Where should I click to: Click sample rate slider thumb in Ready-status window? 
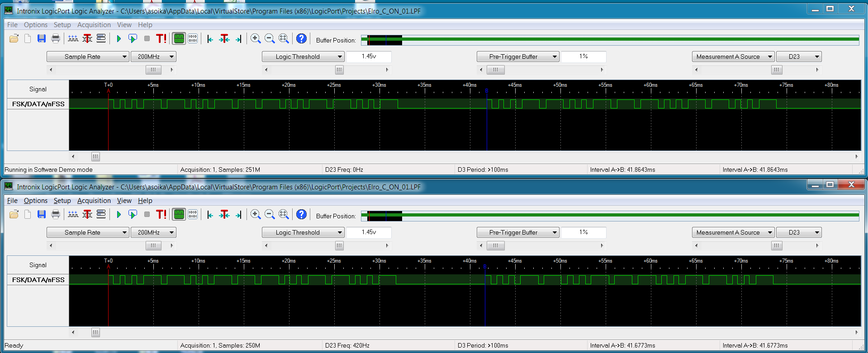click(153, 245)
